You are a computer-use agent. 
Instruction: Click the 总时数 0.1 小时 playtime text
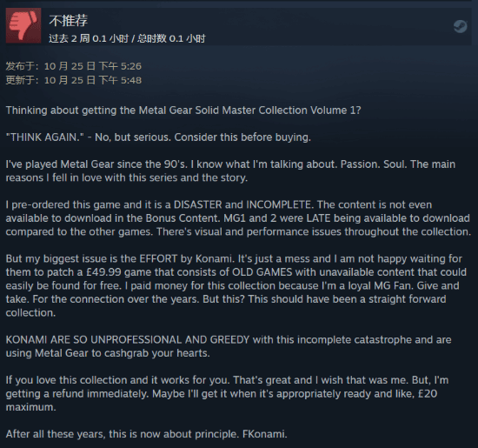[171, 38]
